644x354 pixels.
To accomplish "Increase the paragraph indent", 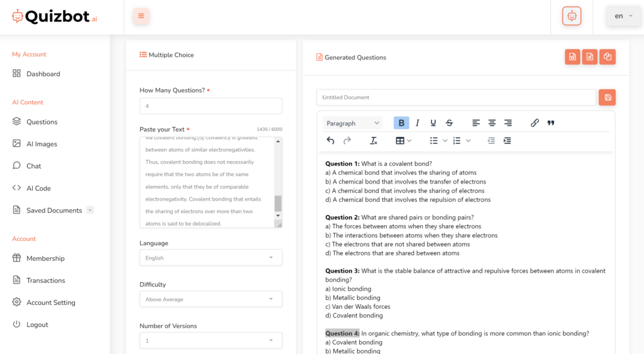I will point(508,141).
